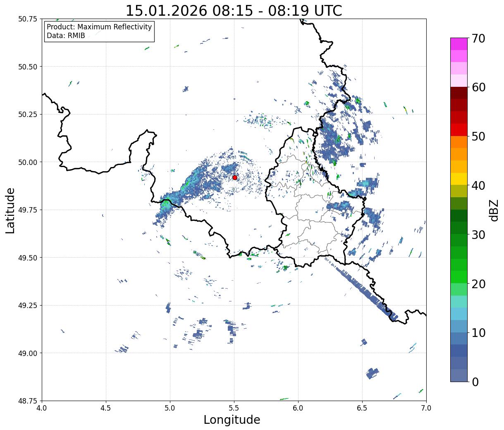Click the plot title showing the date and UTC time
This screenshot has height=430, width=504.
pyautogui.click(x=234, y=10)
